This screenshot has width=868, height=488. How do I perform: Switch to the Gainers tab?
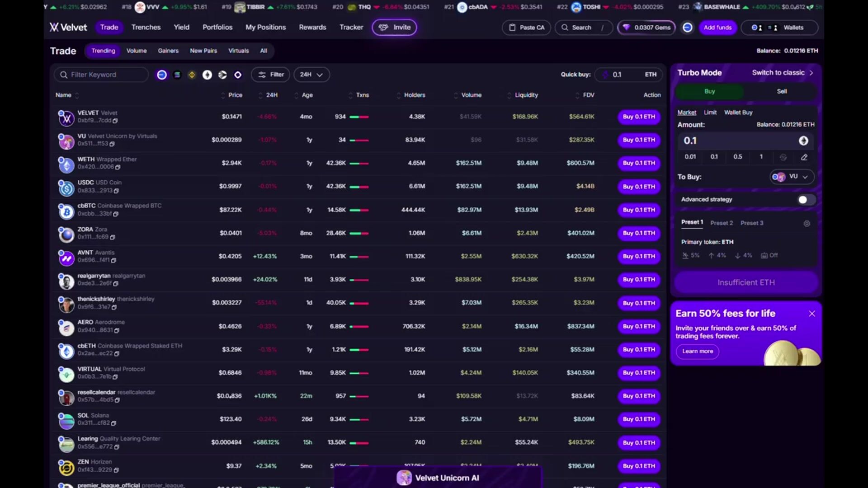(x=168, y=51)
